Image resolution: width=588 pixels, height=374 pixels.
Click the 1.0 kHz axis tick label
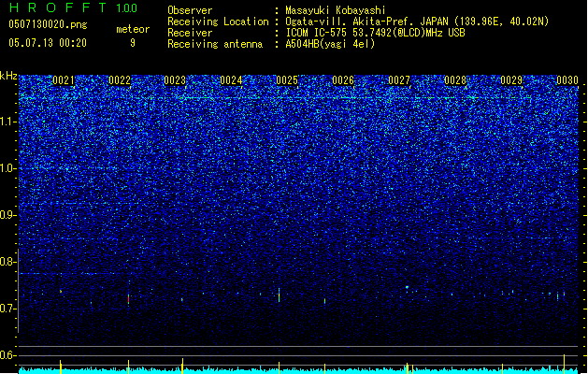[7, 168]
